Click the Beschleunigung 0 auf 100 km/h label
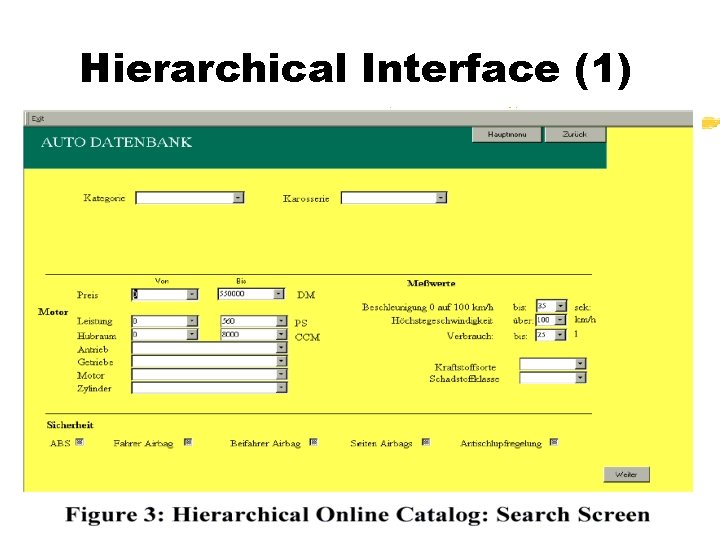This screenshot has height=540, width=720. (x=428, y=307)
